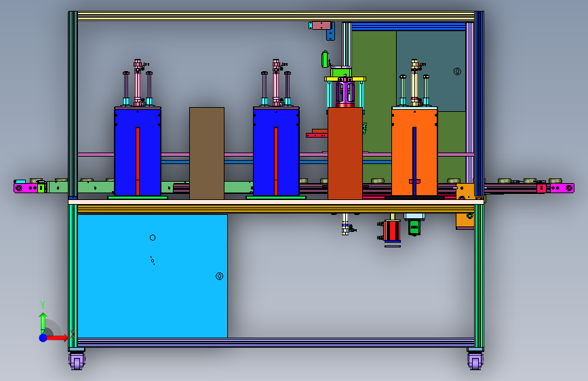Viewport: 588px width, 381px height.
Task: Select the leftmost blue station housing
Action: [x=138, y=153]
